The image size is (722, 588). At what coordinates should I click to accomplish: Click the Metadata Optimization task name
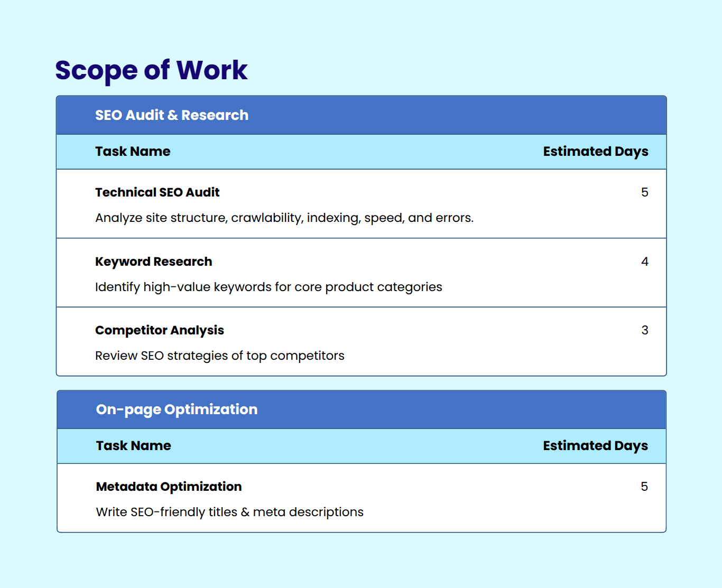168,487
